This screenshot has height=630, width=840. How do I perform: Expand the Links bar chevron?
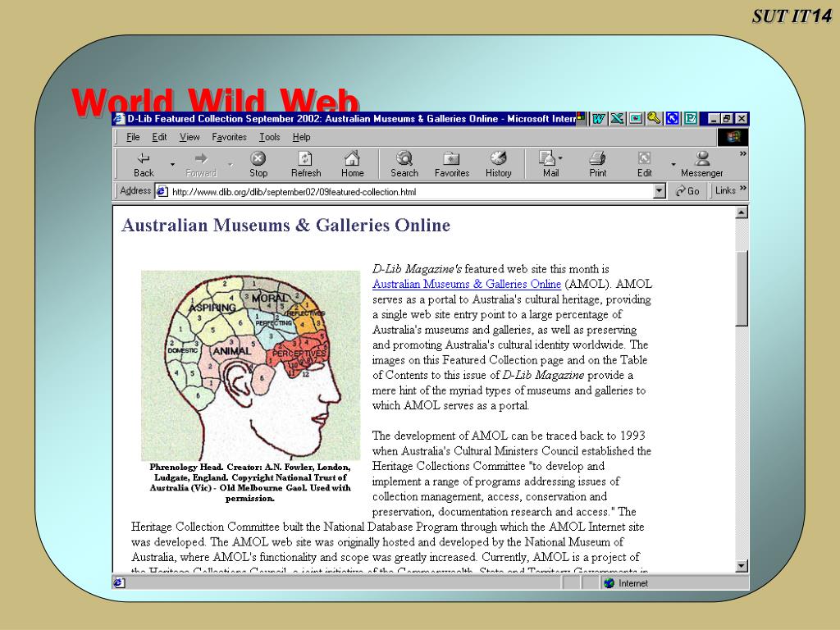point(743,189)
